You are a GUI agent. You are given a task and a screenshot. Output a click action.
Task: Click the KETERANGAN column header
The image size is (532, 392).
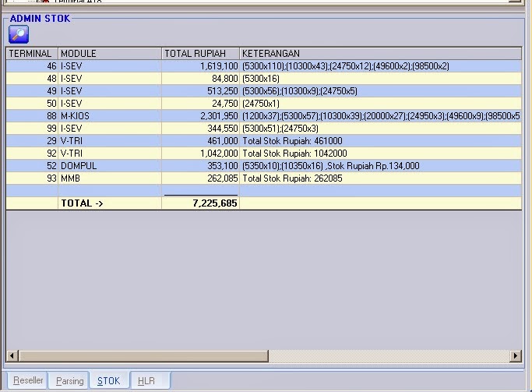coord(381,54)
